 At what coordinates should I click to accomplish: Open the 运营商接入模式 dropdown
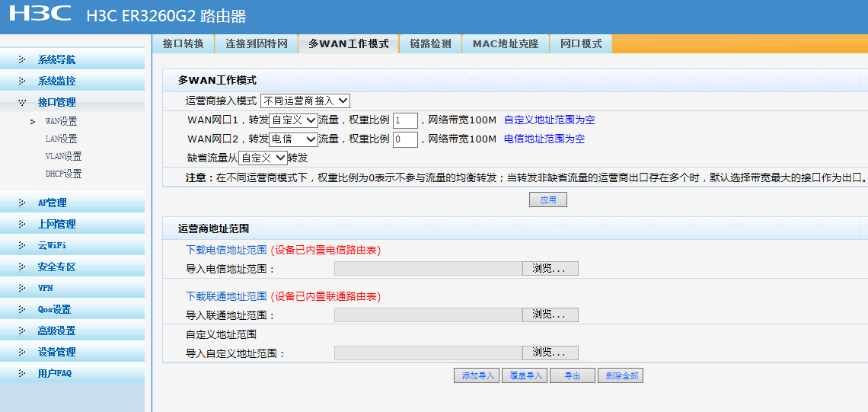[305, 101]
